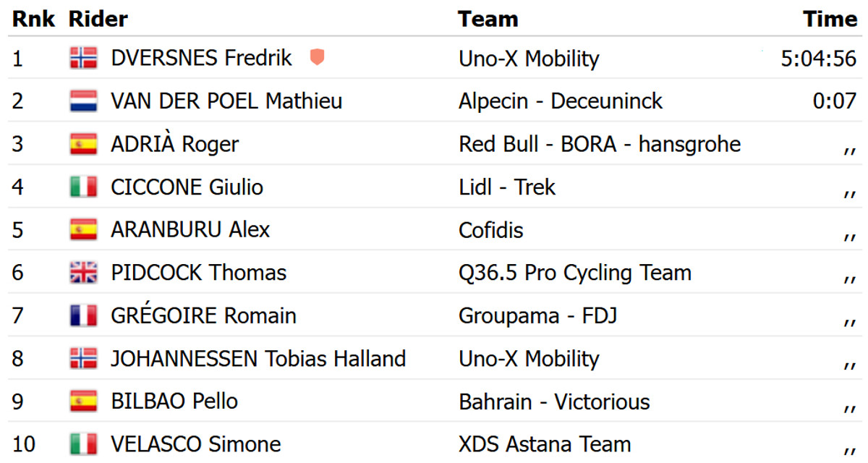This screenshot has width=868, height=463.
Task: Open rider JOHANNESSEN Tobias Halland
Action: click(x=258, y=359)
